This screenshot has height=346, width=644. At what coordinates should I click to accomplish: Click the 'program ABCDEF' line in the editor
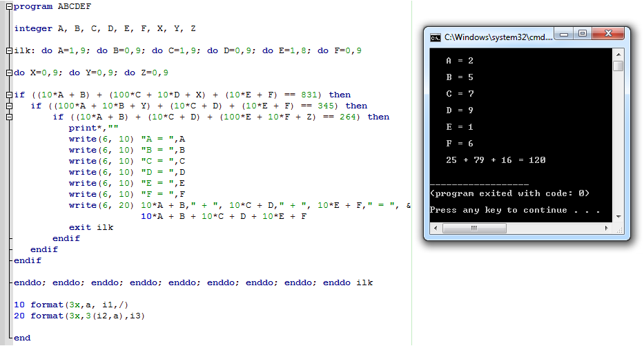(52, 7)
